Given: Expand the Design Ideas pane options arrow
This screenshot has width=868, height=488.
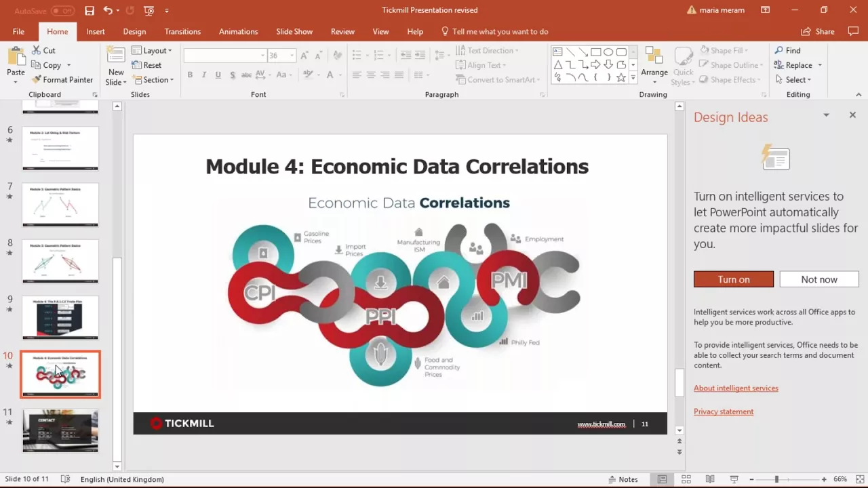Looking at the screenshot, I should [826, 115].
